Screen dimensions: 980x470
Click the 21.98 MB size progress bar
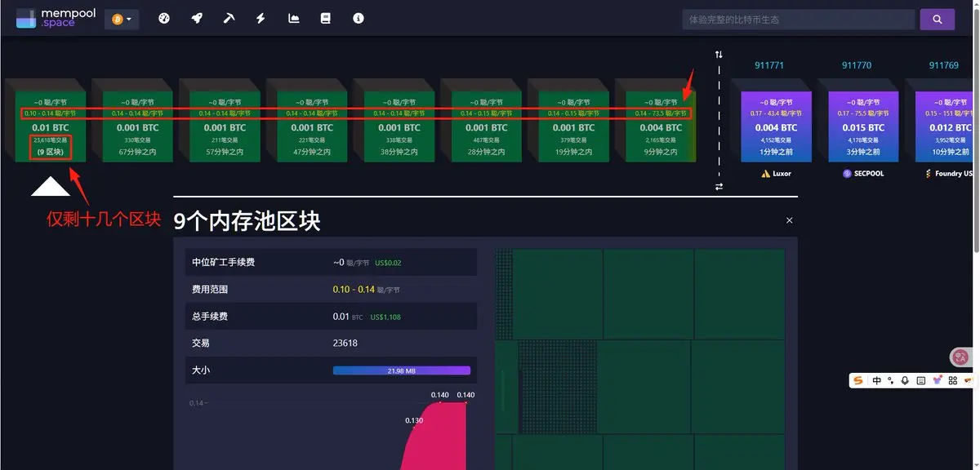click(x=402, y=370)
